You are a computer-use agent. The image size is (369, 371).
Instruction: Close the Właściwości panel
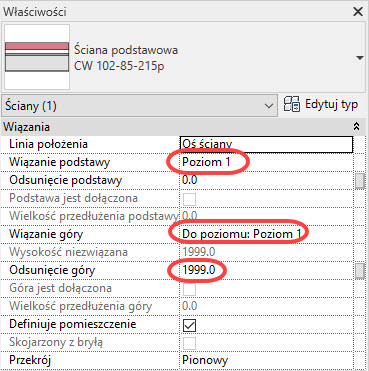pyautogui.click(x=358, y=12)
